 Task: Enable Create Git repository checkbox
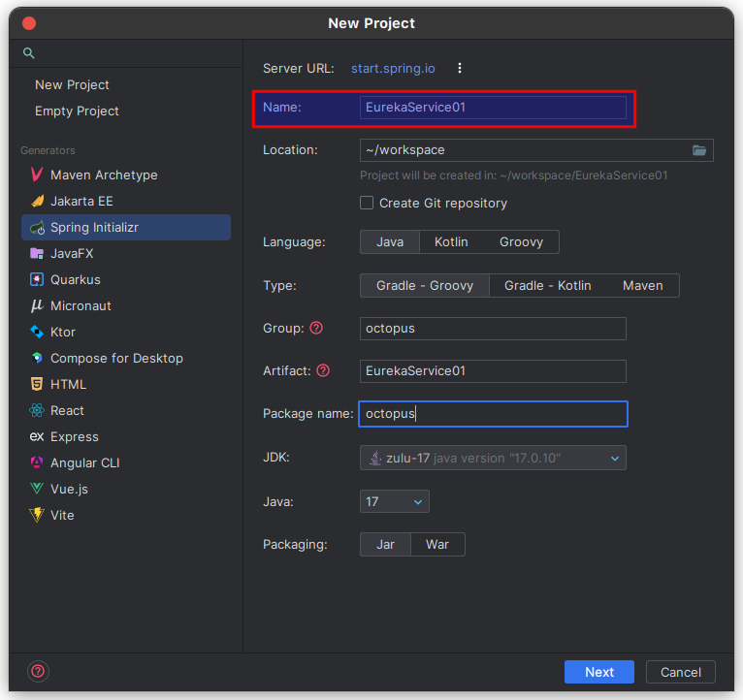367,204
